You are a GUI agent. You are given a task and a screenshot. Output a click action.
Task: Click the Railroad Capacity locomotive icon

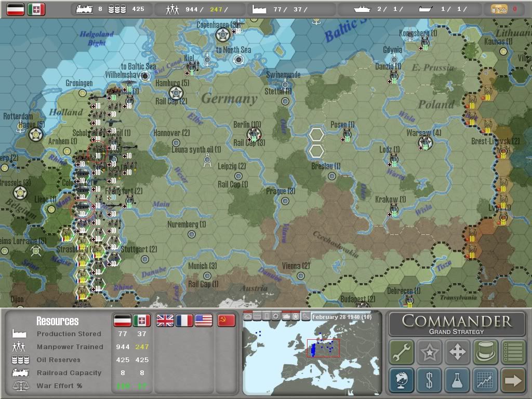click(21, 373)
